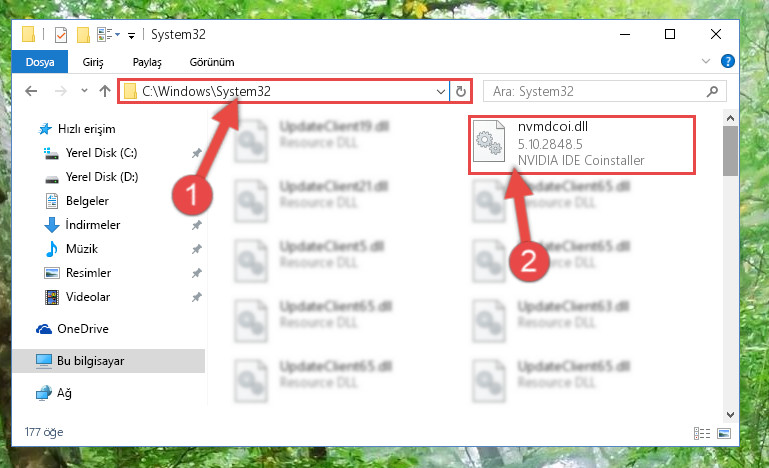Viewport: 769px width, 468px height.
Task: Refresh the System32 folder view
Action: pyautogui.click(x=461, y=91)
